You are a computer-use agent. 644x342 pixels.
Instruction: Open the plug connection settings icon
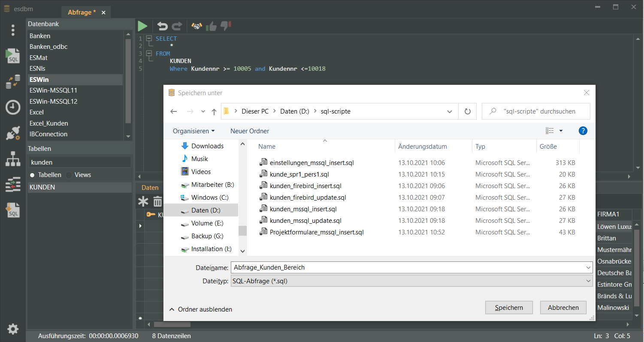pos(13,133)
